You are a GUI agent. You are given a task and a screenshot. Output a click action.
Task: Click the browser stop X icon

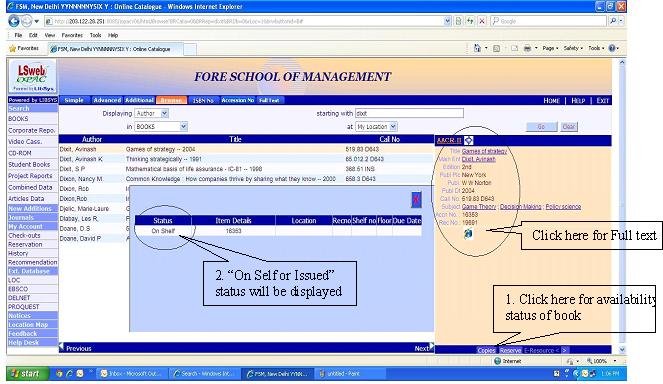[482, 21]
